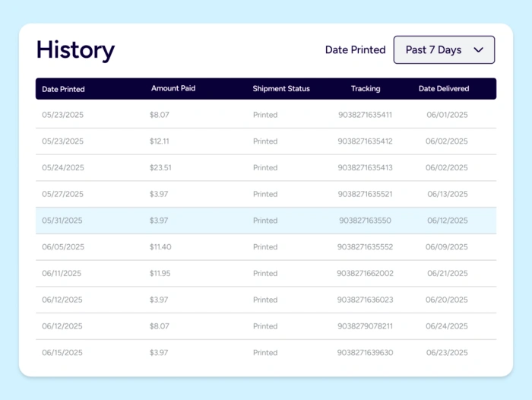This screenshot has height=400, width=532.
Task: Open tracking number 9038271635552
Action: click(365, 247)
